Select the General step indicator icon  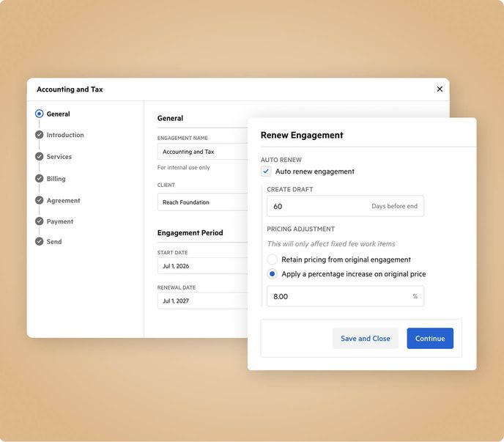[40, 114]
